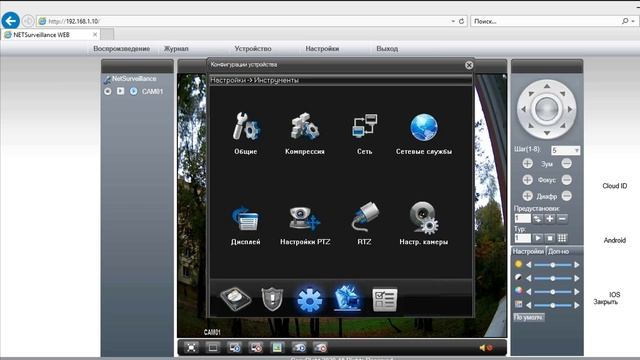Click the green snapshot picture icon
640x360 pixels.
[277, 348]
